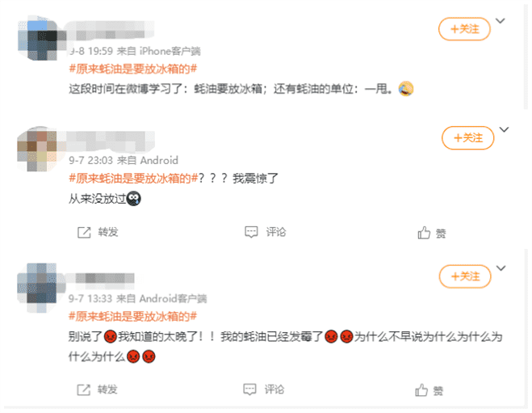Open hashtag link in second post
The width and height of the screenshot is (532, 413).
point(133,178)
